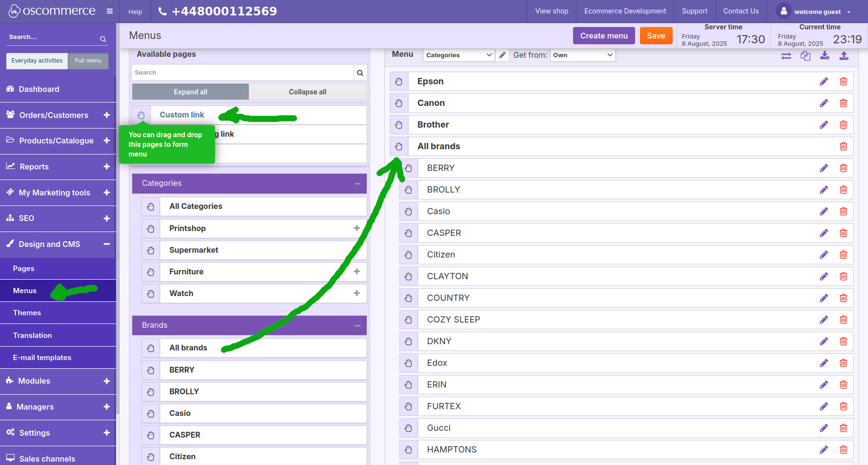Edit the Casio menu entry
Image resolution: width=868 pixels, height=465 pixels.
point(824,211)
